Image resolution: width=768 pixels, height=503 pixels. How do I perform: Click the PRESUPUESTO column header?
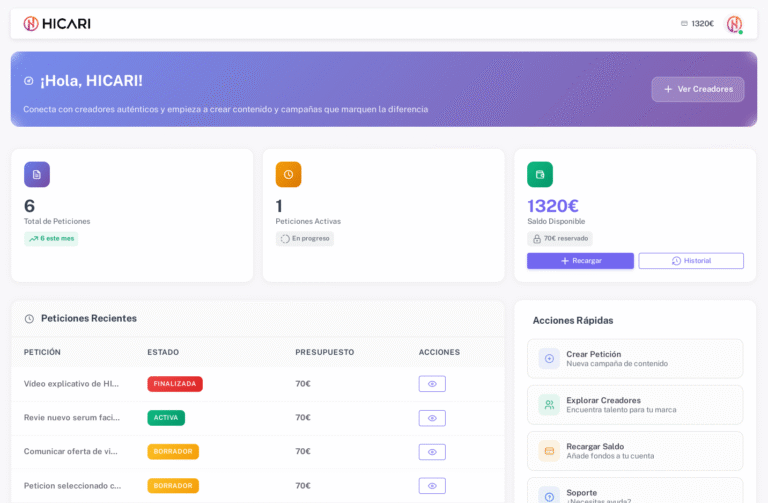325,352
